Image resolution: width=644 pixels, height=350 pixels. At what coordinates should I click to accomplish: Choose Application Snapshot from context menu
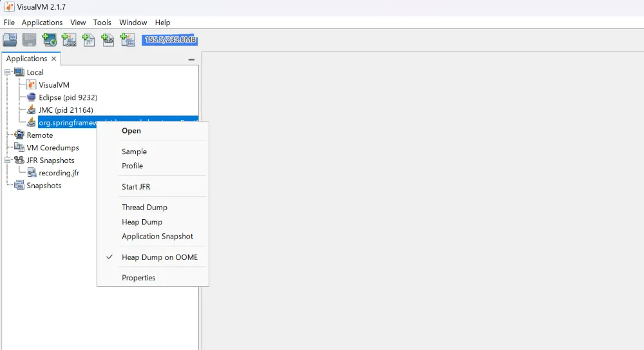[x=153, y=237]
